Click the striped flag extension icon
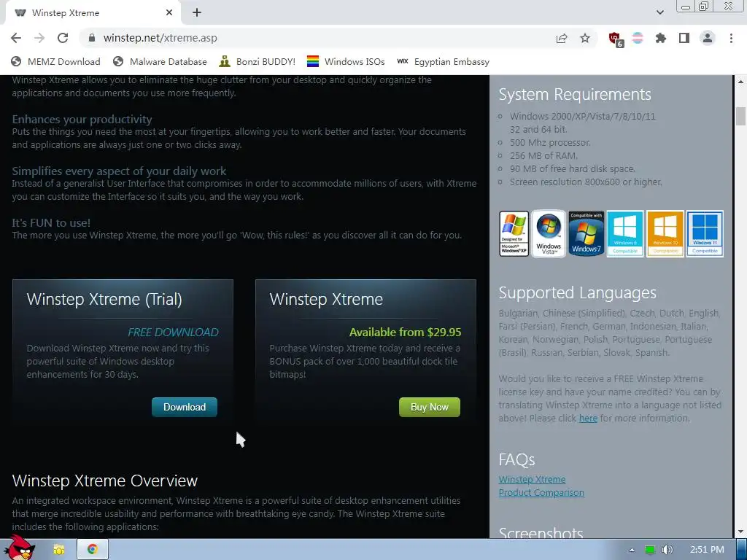Image resolution: width=747 pixels, height=560 pixels. coord(638,38)
